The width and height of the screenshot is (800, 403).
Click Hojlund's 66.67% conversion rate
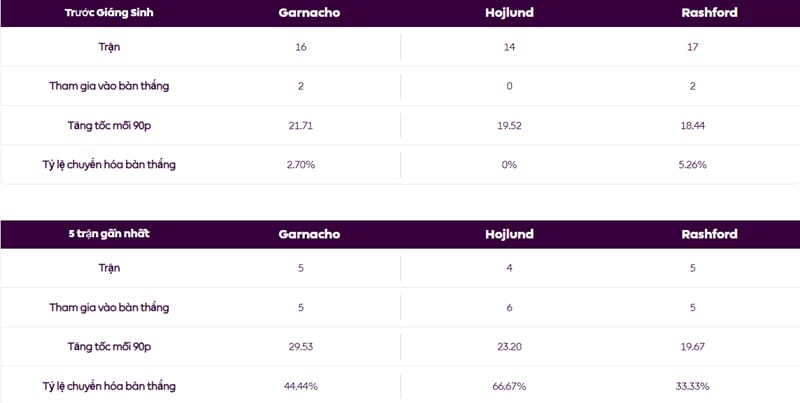click(x=509, y=385)
